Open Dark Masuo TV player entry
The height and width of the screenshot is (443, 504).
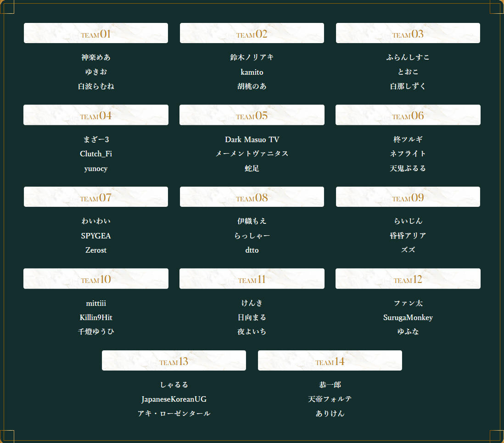pos(252,139)
